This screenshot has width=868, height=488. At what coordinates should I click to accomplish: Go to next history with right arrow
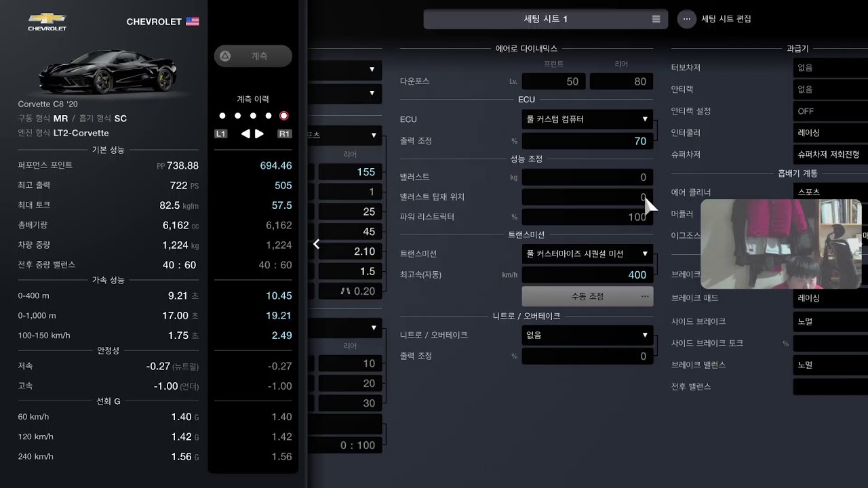click(260, 134)
